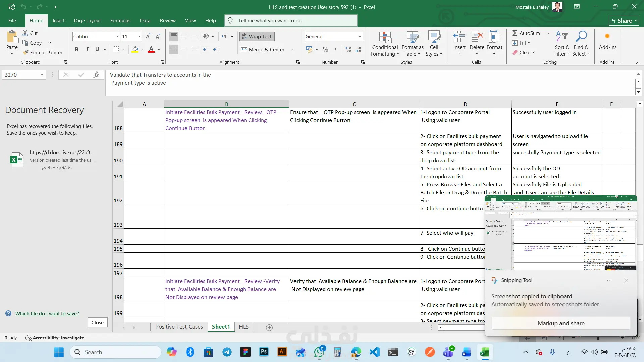Click the Conditional Formatting icon
Image resolution: width=644 pixels, height=362 pixels.
385,37
